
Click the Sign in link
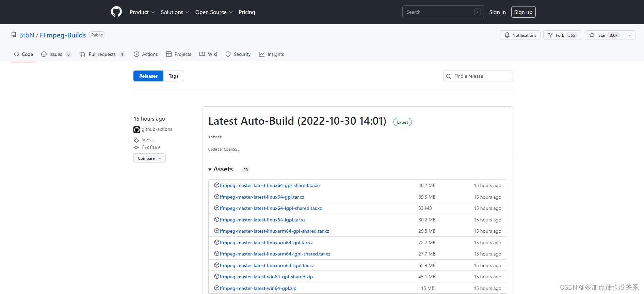pos(497,12)
